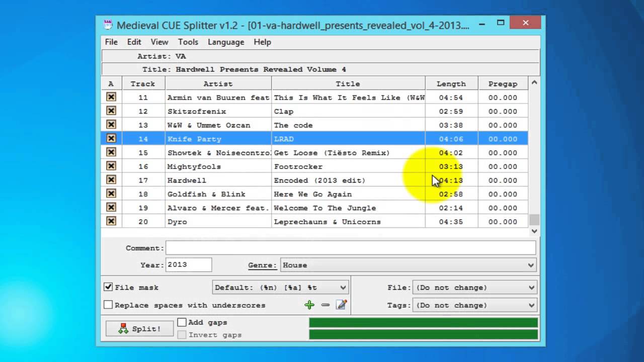Click the track list scrollbar thumb
This screenshot has height=362, width=644.
pos(534,220)
